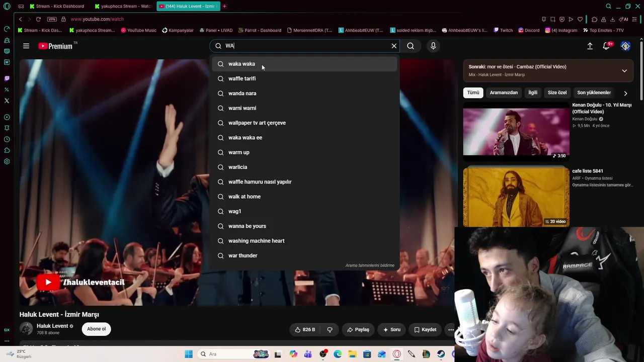Open the YouTube create/upload icon

click(x=590, y=46)
